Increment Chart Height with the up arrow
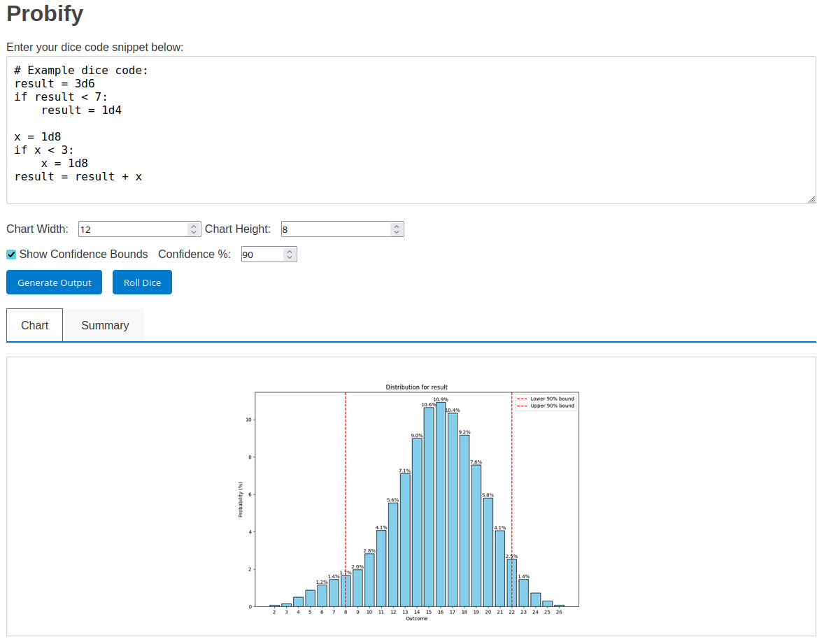 tap(397, 226)
